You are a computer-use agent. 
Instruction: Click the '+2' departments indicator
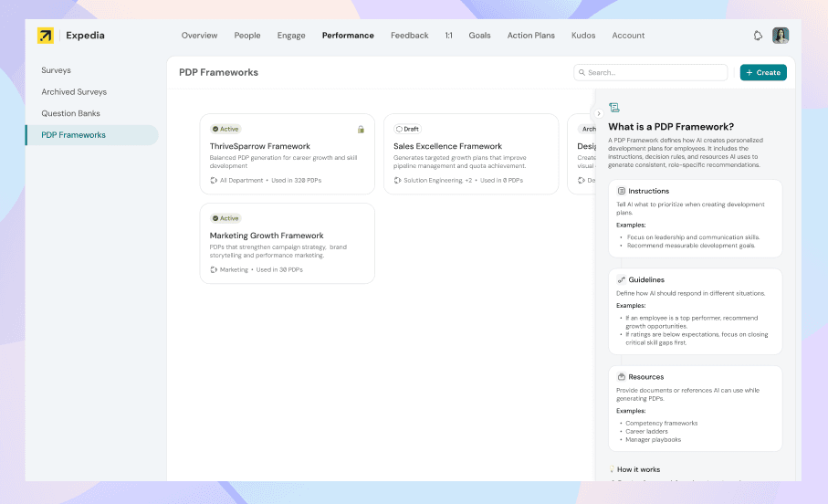468,180
